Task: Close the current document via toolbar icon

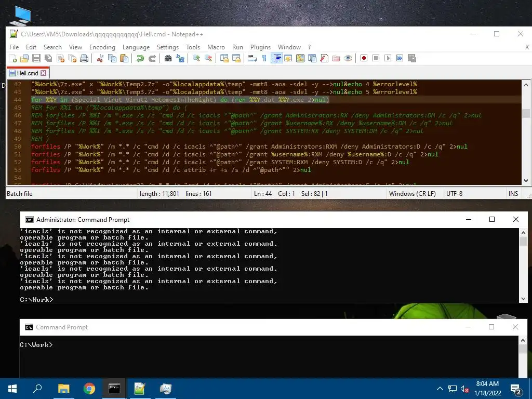Action: [x=61, y=58]
